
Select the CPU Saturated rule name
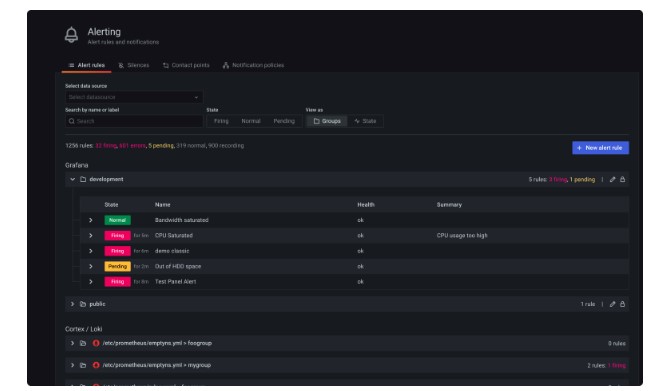click(x=174, y=235)
